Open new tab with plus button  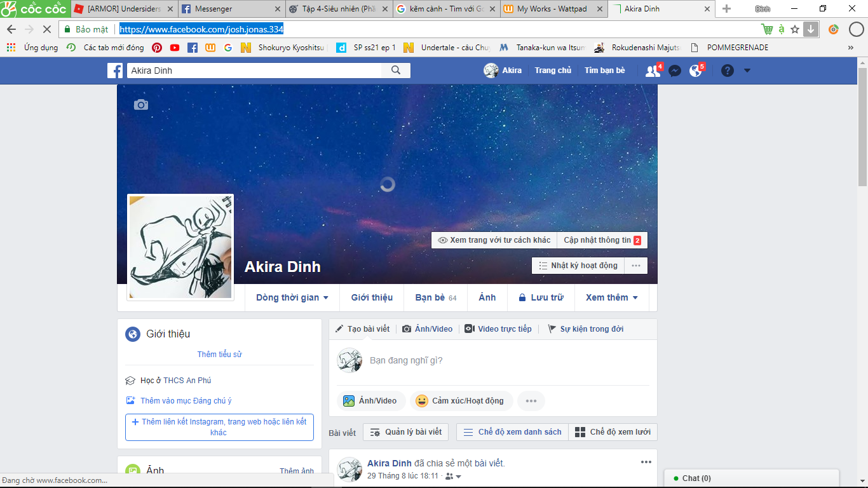click(x=727, y=9)
